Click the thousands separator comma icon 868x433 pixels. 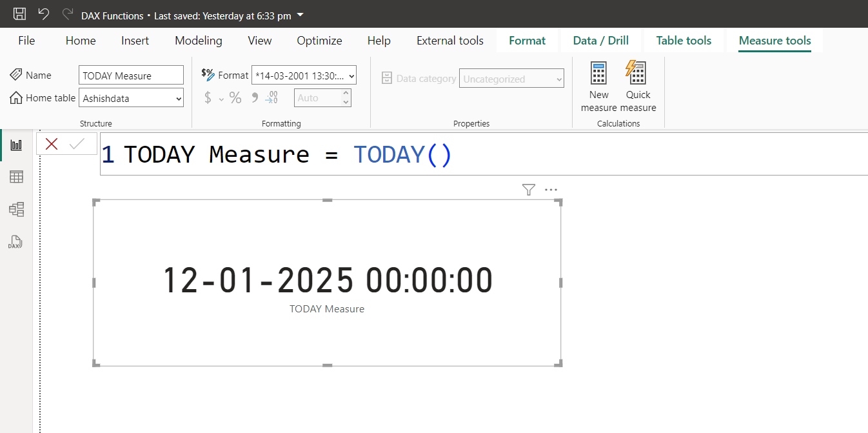(253, 97)
